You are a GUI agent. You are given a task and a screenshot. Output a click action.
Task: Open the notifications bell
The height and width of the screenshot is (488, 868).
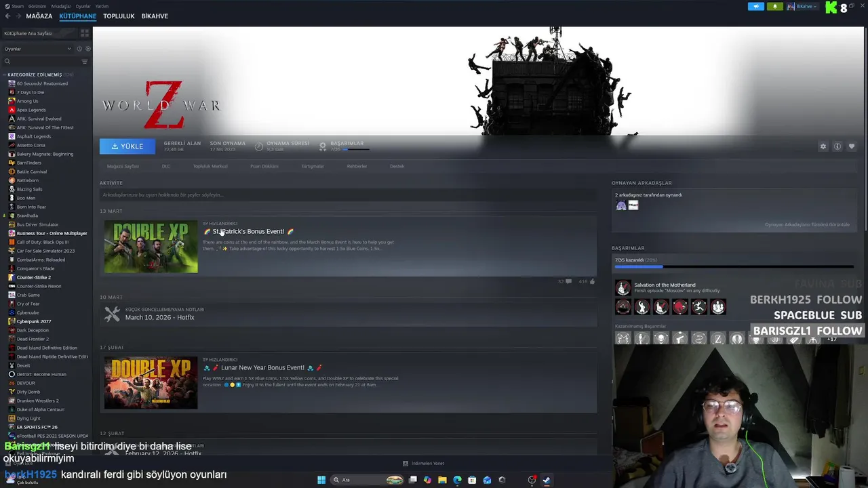[x=774, y=7]
